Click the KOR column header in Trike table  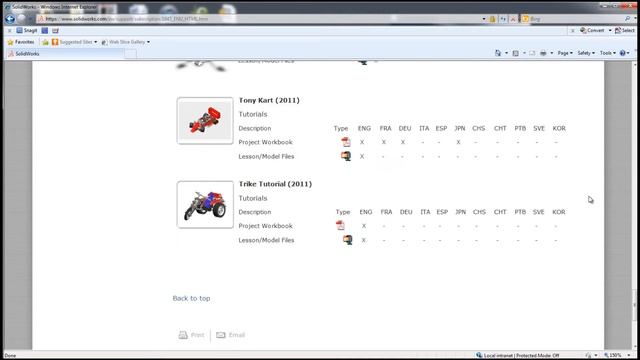[559, 212]
